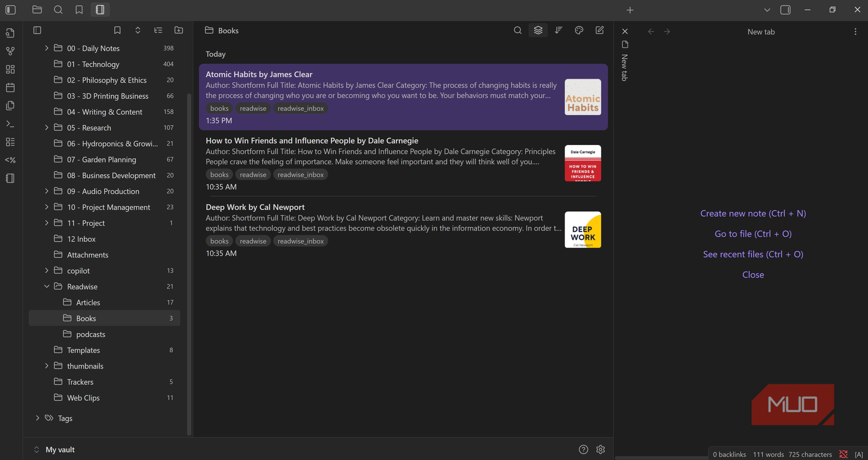Toggle the tree list view icon in the navigator header
The width and height of the screenshot is (868, 460).
(158, 30)
